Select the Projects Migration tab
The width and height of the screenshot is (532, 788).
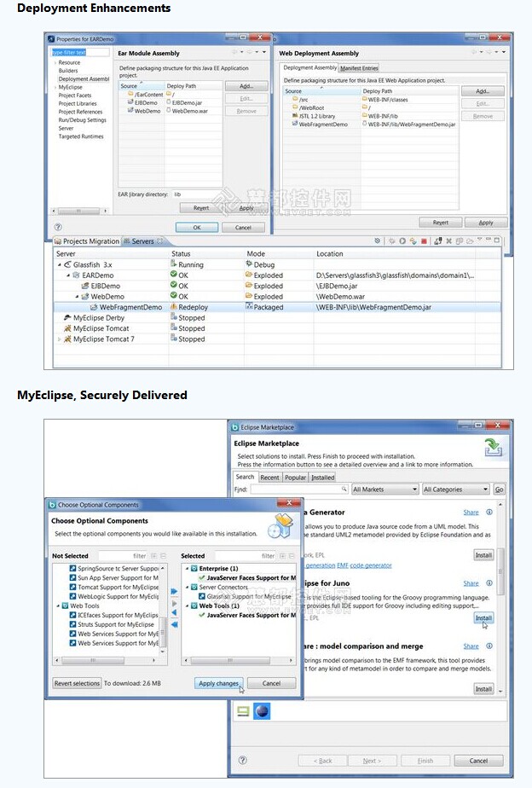coord(87,241)
